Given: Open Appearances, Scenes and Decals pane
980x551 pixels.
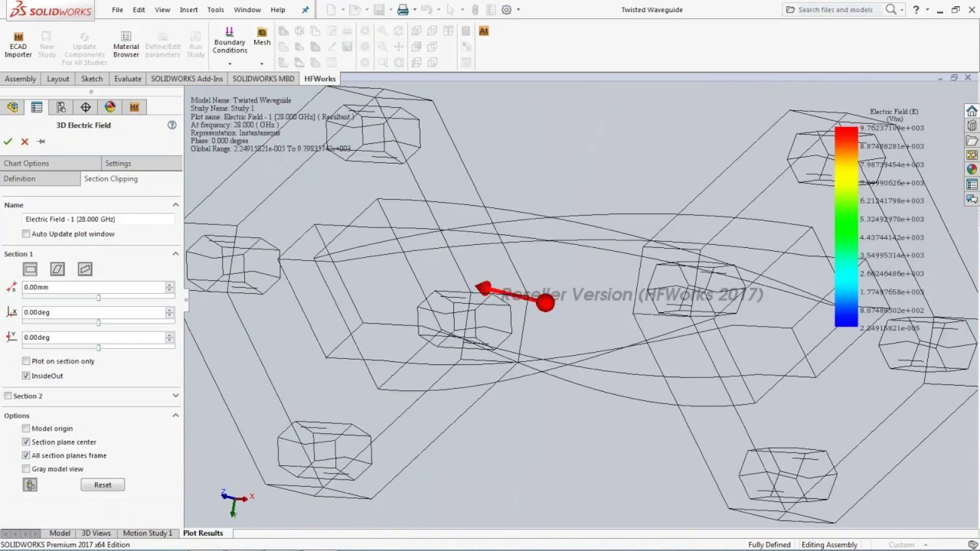Looking at the screenshot, I should coord(972,169).
